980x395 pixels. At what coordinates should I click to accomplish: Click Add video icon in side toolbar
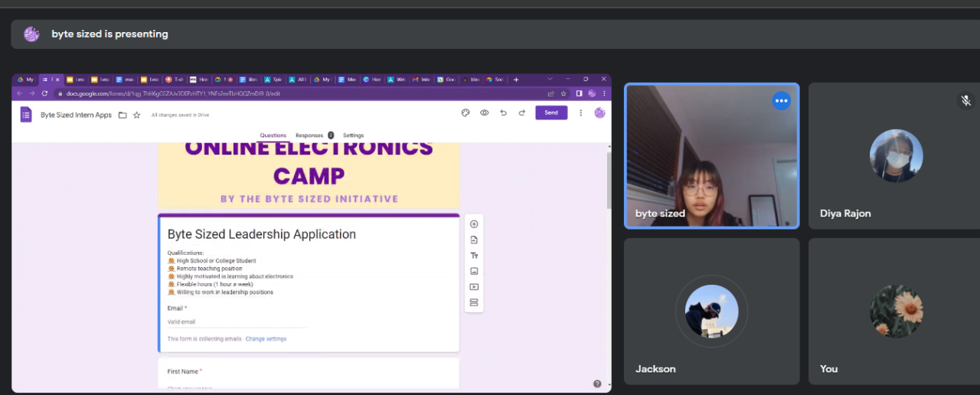tap(474, 287)
